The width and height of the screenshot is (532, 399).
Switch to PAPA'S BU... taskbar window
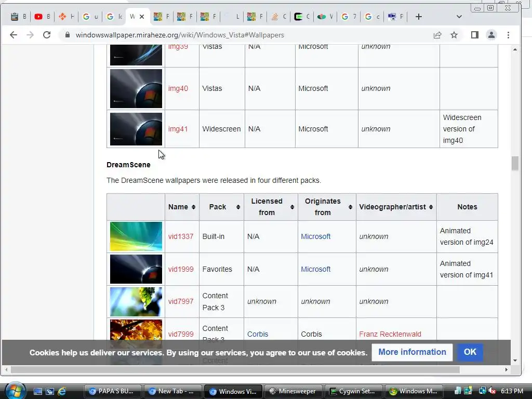click(113, 391)
